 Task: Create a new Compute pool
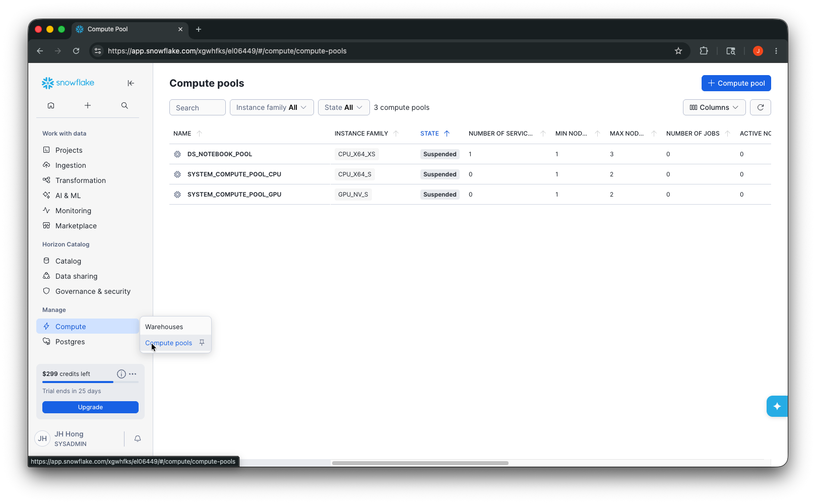pos(736,83)
